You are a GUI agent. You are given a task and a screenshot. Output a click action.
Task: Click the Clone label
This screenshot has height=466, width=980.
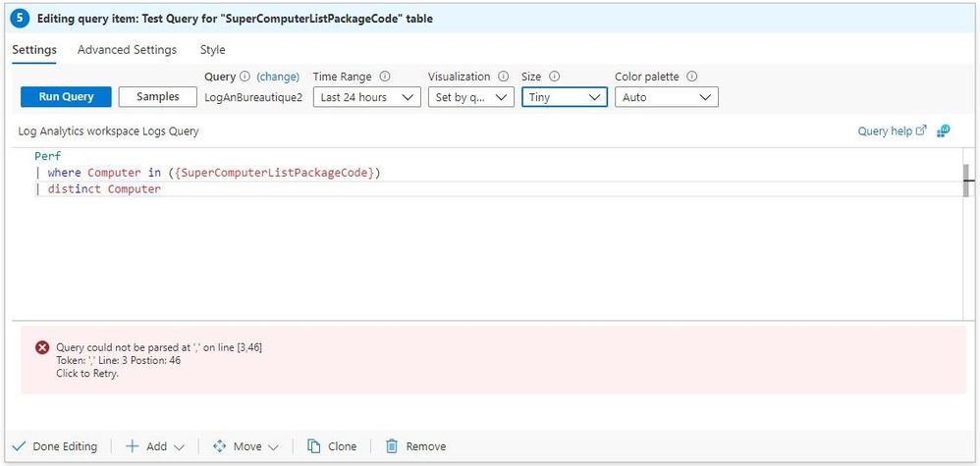pyautogui.click(x=343, y=446)
